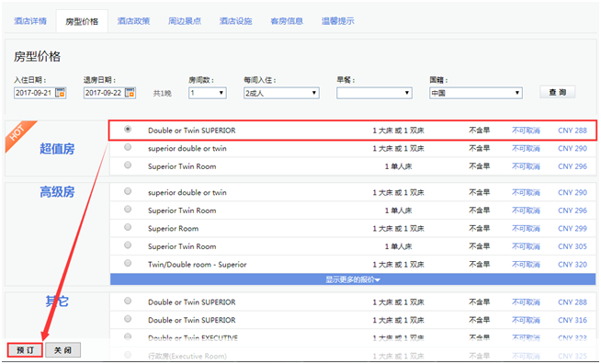Click the 共1晚 nights label

162,93
